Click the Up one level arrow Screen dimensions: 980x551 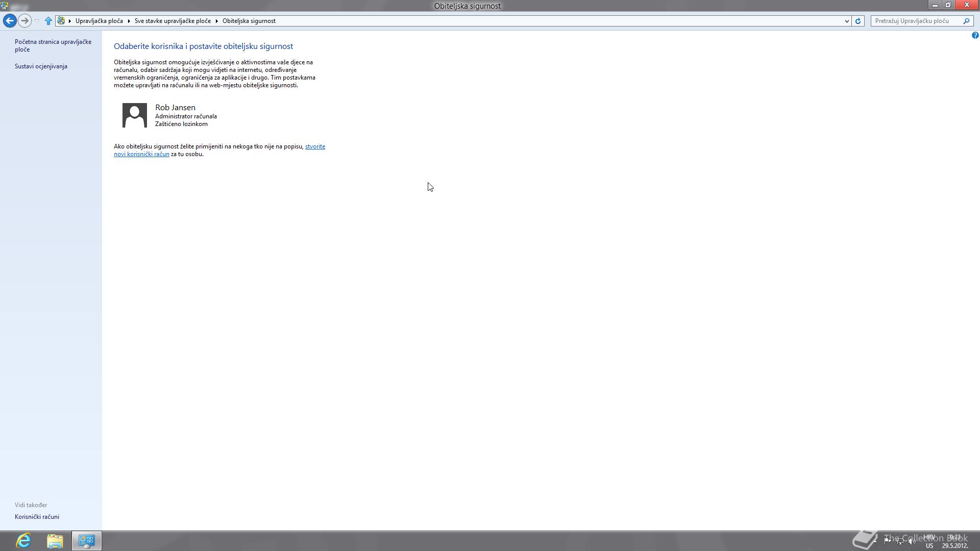tap(48, 20)
